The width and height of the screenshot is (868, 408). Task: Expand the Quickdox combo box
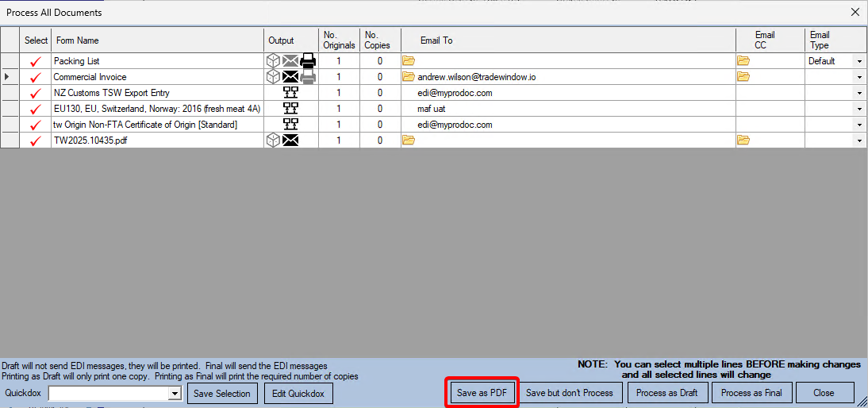(x=175, y=394)
